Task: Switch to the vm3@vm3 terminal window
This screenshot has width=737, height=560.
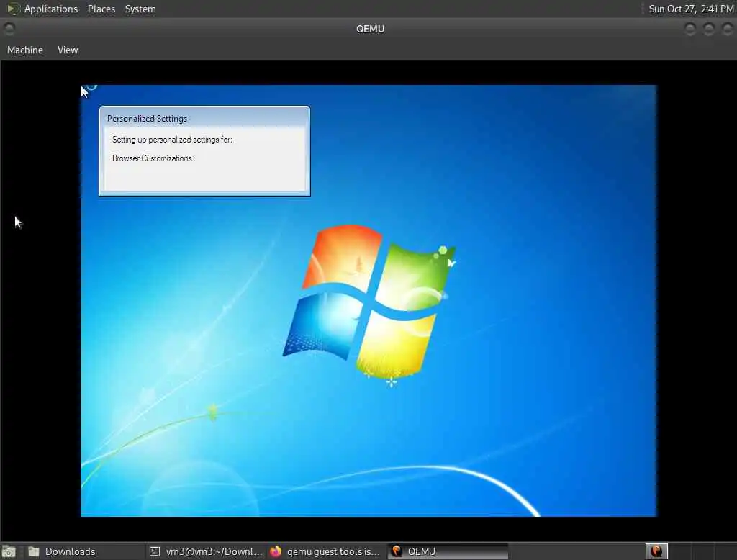Action: (205, 551)
